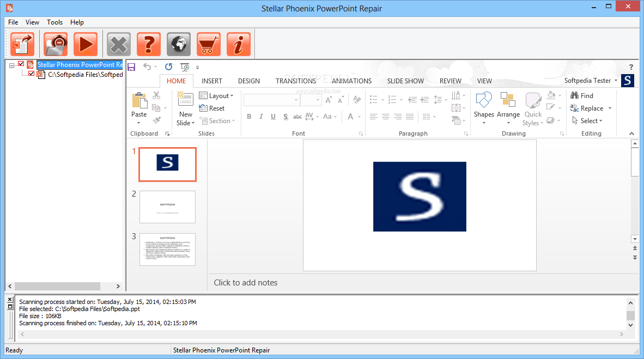Screen dimensions: 644x359
Task: Open the Select dropdown in Editing group
Action: [x=587, y=121]
